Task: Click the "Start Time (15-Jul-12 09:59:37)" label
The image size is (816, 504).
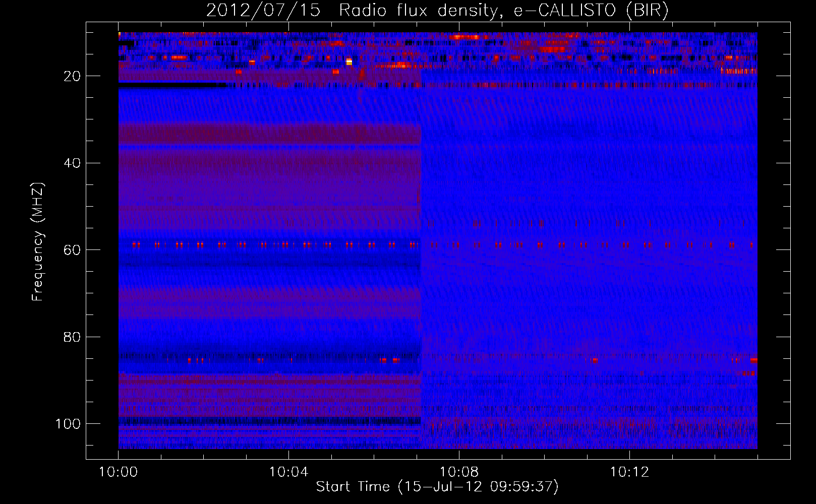Action: (437, 487)
